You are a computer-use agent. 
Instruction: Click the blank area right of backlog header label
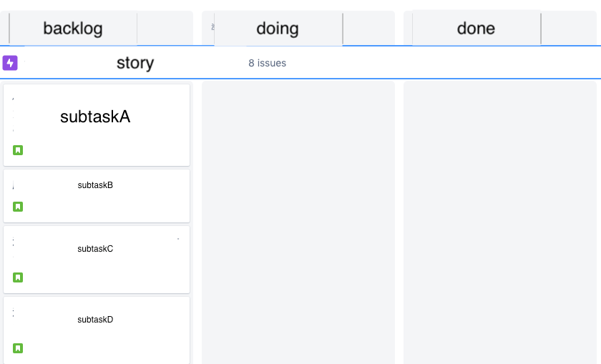tap(165, 29)
